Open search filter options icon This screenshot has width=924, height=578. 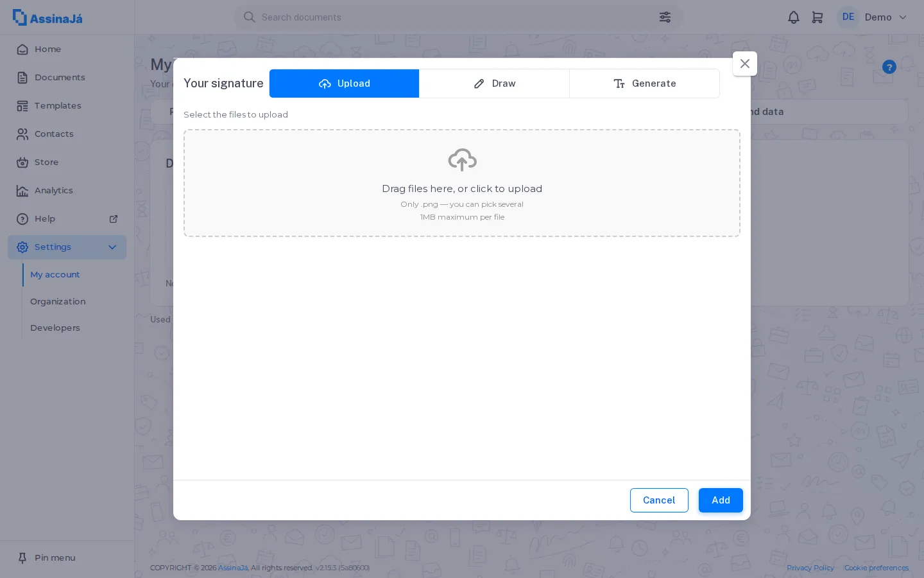(x=665, y=17)
